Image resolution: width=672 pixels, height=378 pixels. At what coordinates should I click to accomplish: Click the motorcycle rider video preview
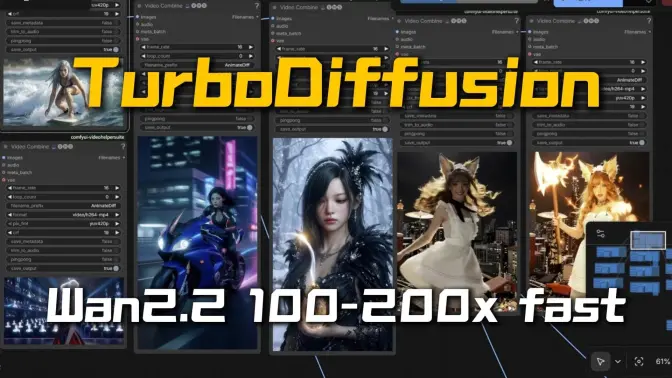click(198, 243)
